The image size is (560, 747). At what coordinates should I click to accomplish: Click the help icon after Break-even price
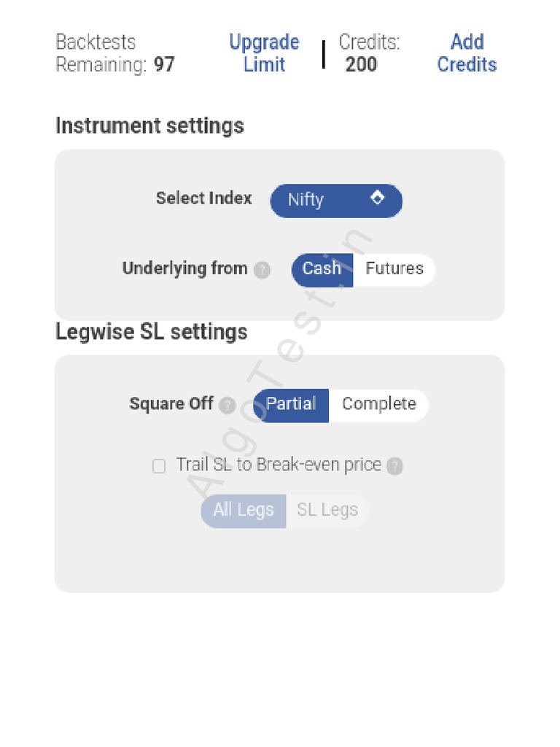394,466
